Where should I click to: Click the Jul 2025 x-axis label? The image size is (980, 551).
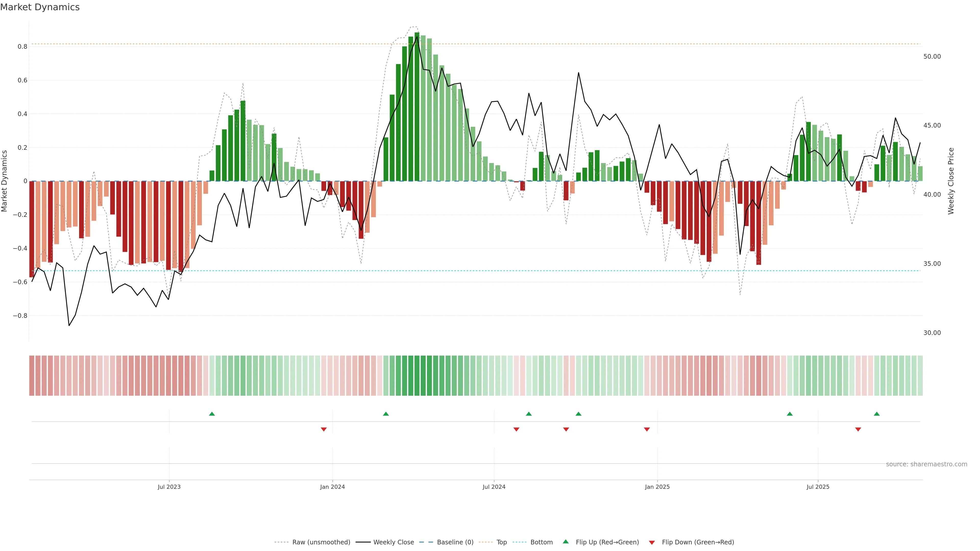[817, 487]
